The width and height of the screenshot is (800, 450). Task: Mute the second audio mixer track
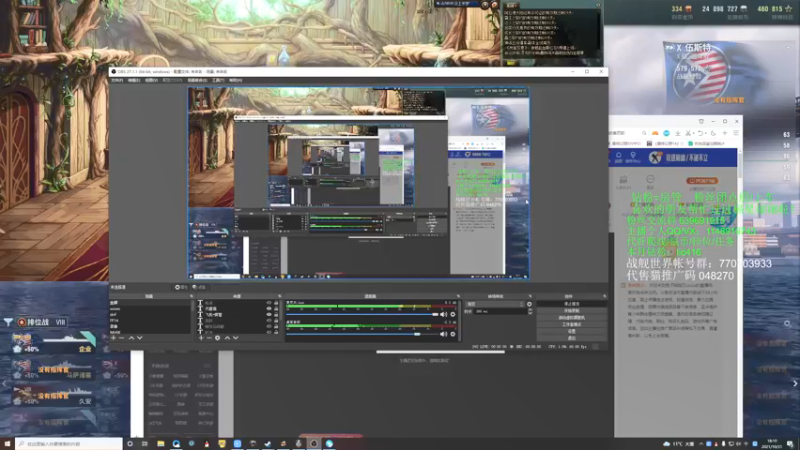point(443,334)
